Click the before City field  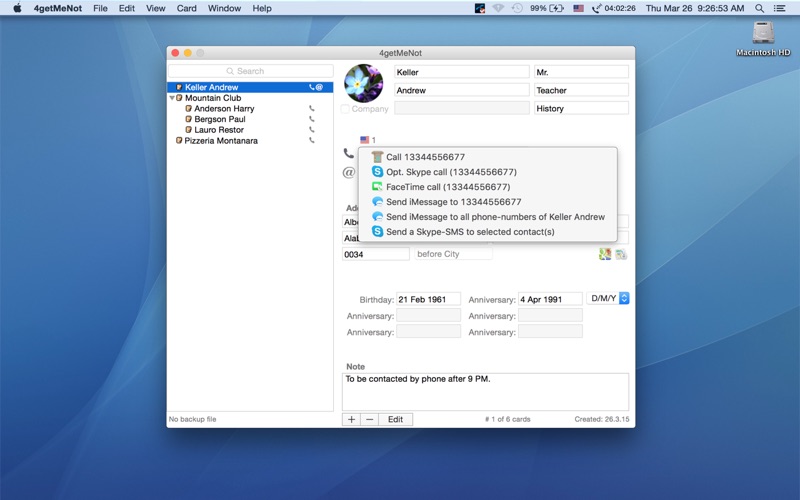pos(454,254)
